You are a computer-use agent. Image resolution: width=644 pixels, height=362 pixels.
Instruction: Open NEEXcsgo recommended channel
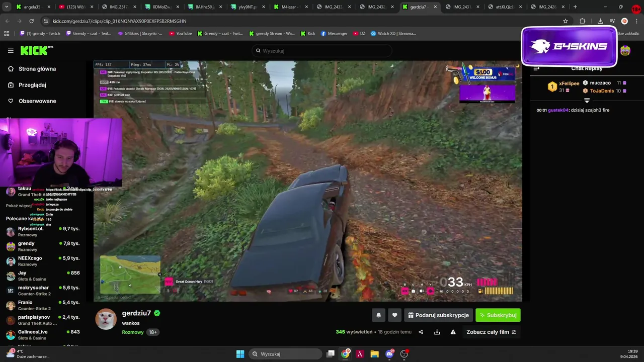click(x=43, y=260)
